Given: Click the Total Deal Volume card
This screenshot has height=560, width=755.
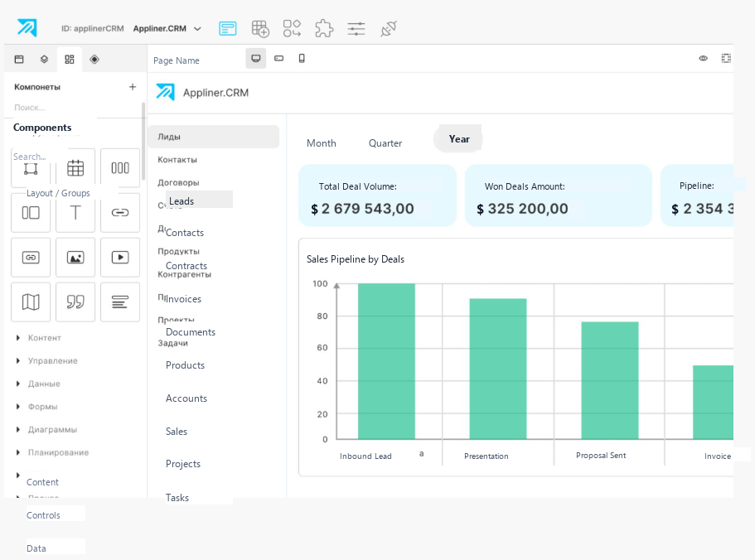Looking at the screenshot, I should coord(378,196).
